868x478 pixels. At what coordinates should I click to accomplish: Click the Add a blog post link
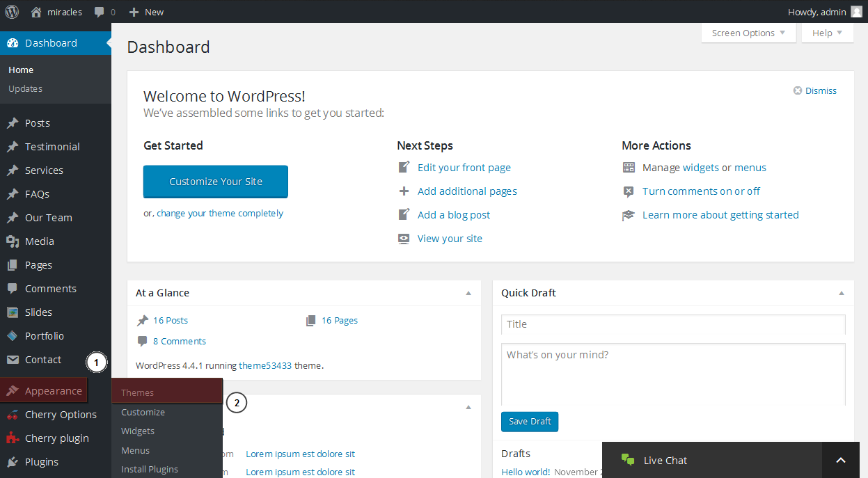click(454, 215)
